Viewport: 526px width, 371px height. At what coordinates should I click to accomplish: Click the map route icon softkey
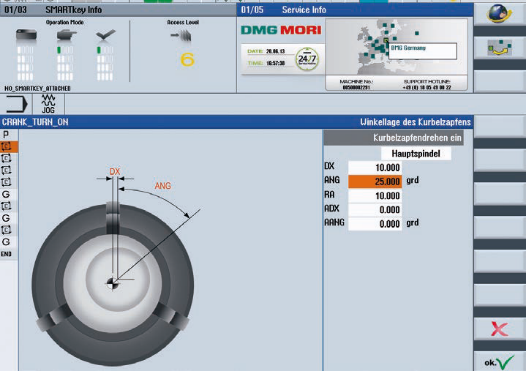pos(499,48)
